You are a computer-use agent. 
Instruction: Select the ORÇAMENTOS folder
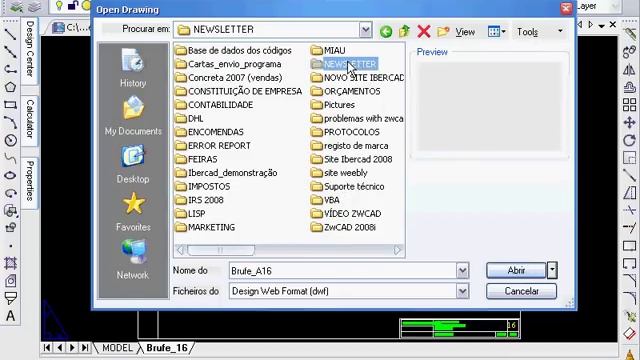point(345,91)
